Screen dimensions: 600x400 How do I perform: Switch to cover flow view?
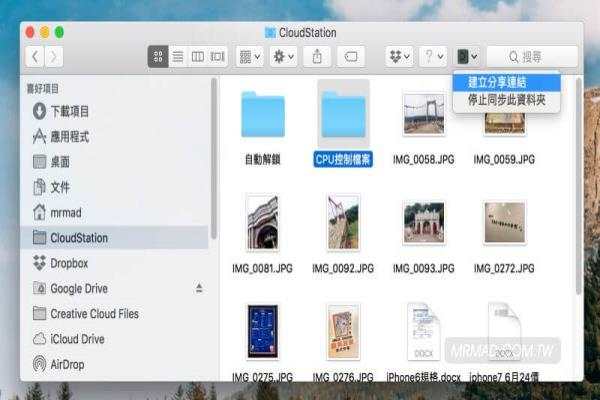click(217, 57)
